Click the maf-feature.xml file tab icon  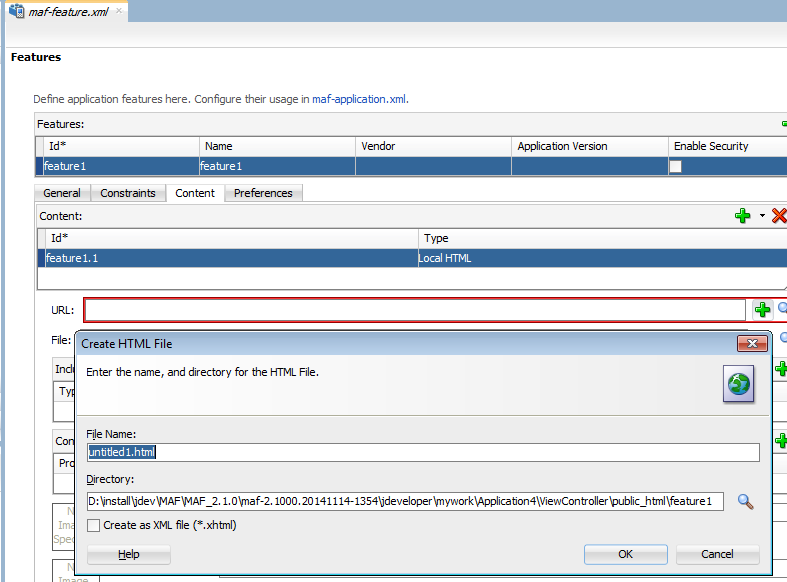coord(17,11)
